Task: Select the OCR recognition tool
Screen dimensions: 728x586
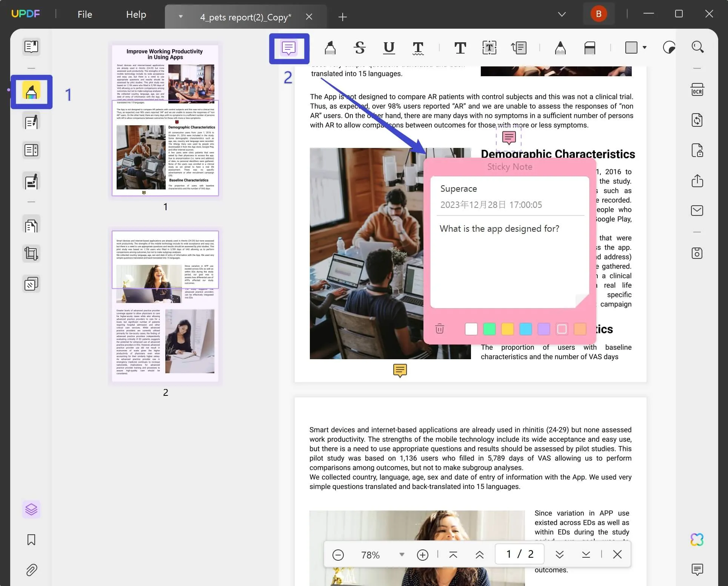Action: click(697, 90)
